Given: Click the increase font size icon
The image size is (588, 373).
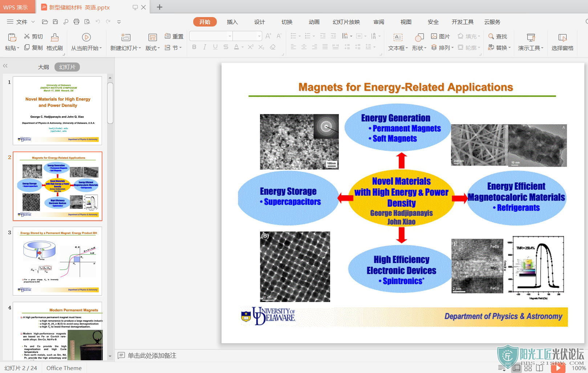Looking at the screenshot, I should click(x=268, y=36).
